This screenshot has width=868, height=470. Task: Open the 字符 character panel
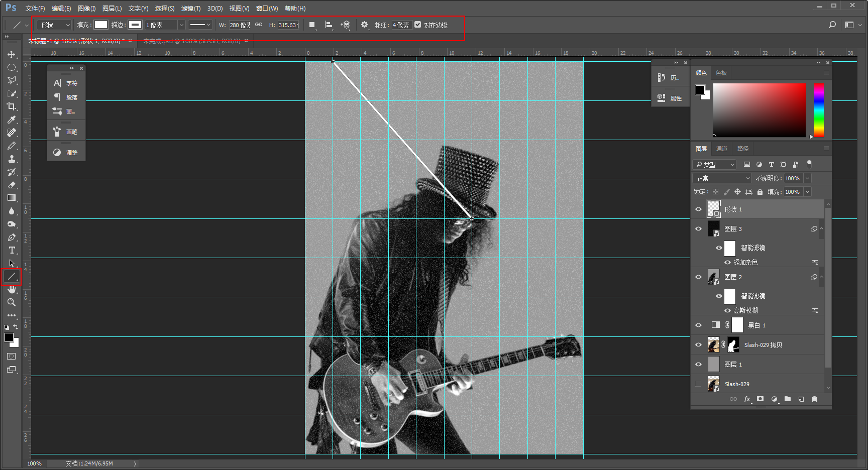pos(66,83)
